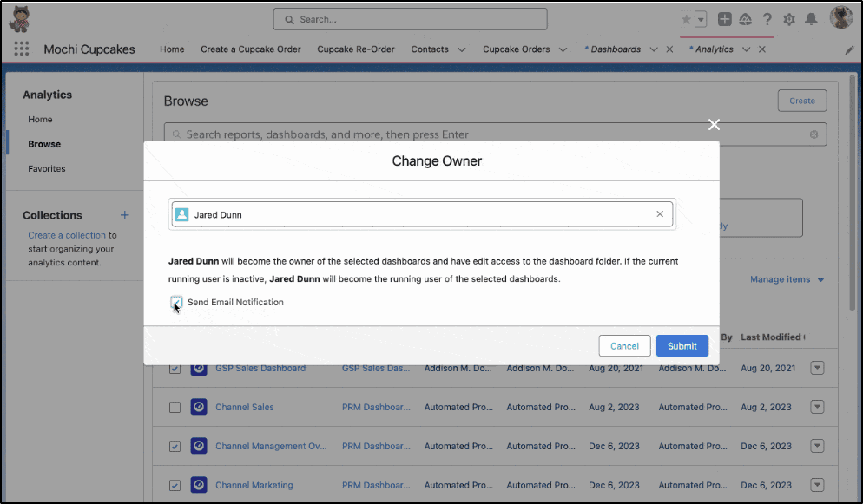Switch to the Cupcake Re-Order tab
Viewport: 863px width, 504px height.
coord(356,49)
